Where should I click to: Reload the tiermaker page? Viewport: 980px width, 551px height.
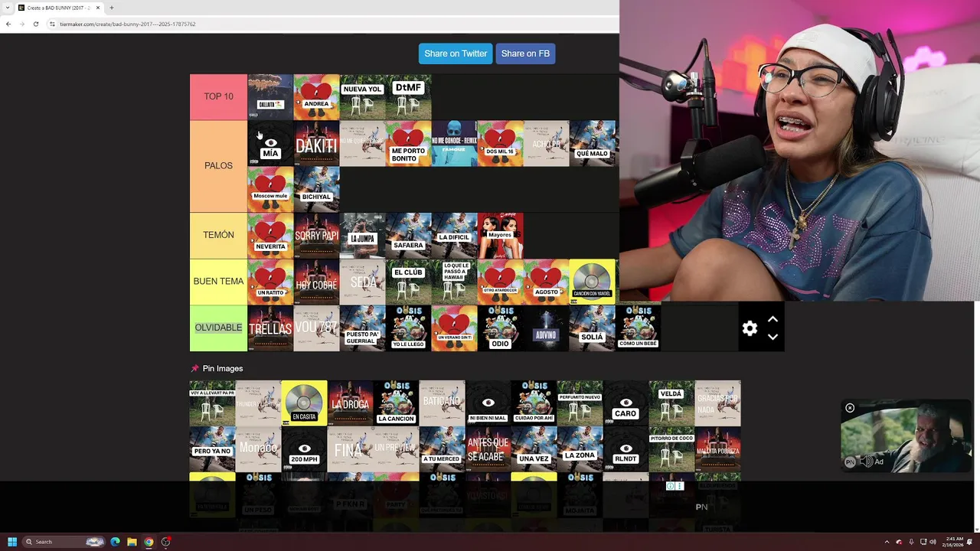point(35,24)
